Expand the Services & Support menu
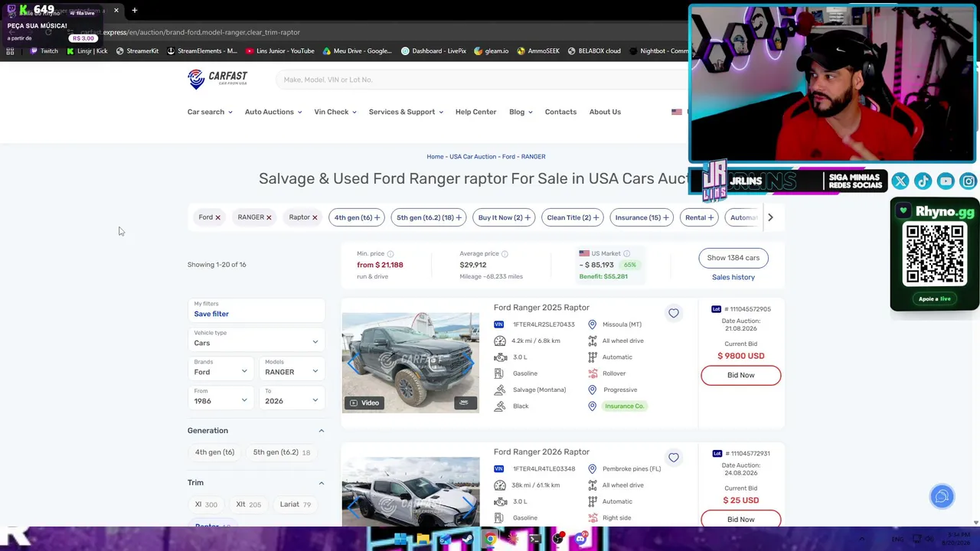This screenshot has height=551, width=980. pyautogui.click(x=406, y=112)
